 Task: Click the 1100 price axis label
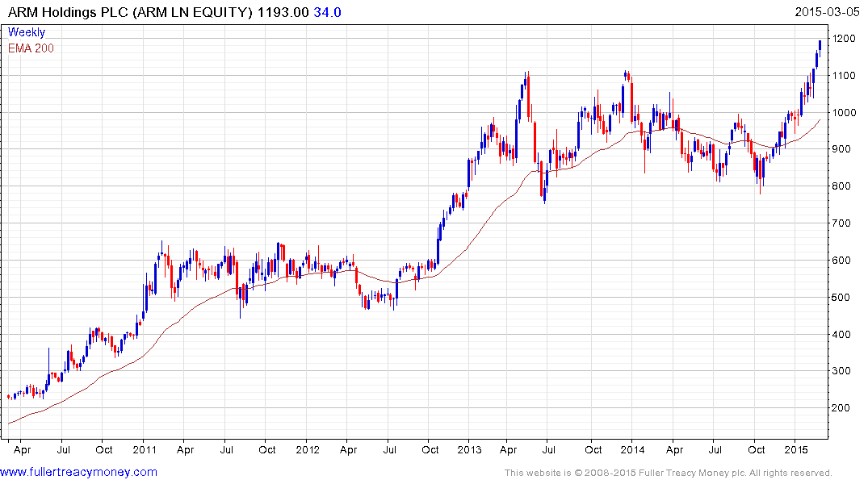pyautogui.click(x=845, y=75)
